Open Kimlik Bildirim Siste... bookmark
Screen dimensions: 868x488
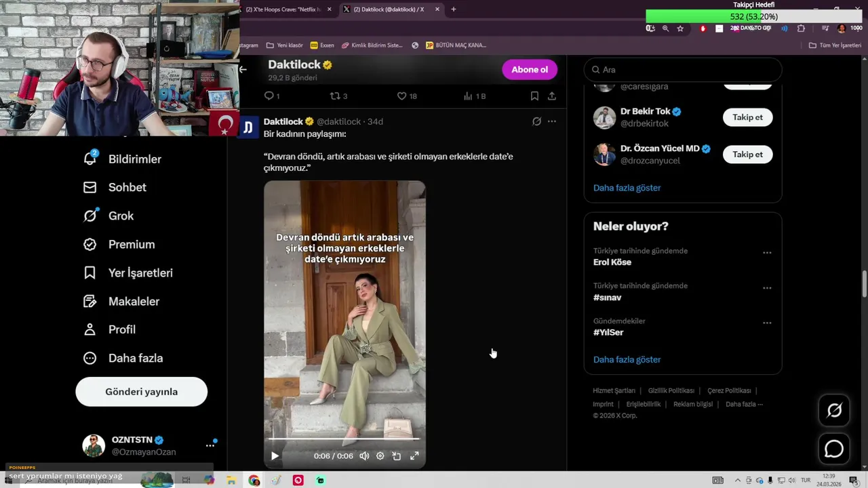(372, 45)
